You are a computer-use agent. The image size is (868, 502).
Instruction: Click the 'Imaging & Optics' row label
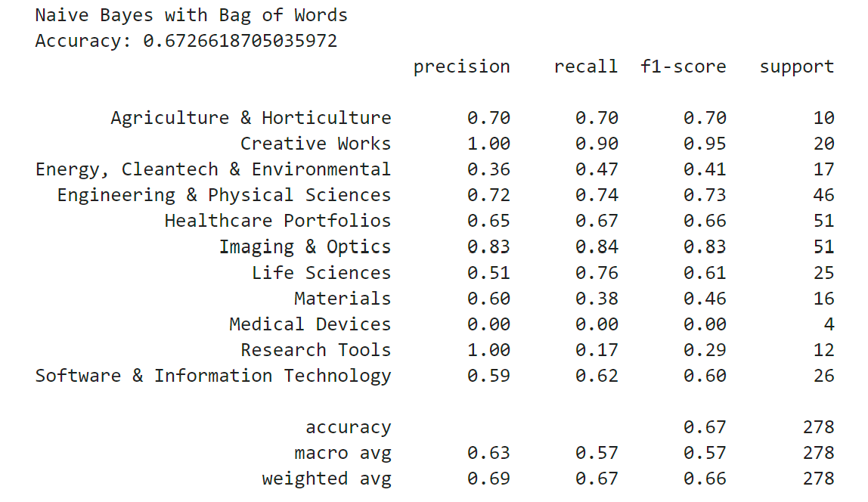[305, 246]
